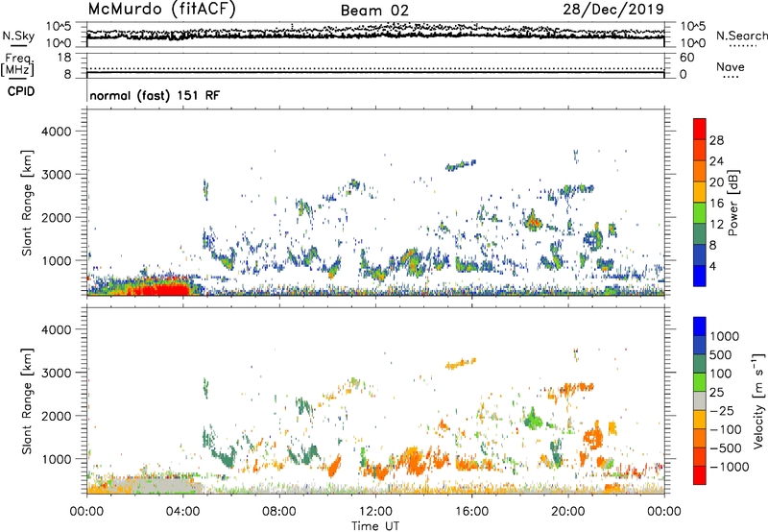Click the '1000' Velocity colorbar tick value
The width and height of the screenshot is (768, 532).
(725, 336)
